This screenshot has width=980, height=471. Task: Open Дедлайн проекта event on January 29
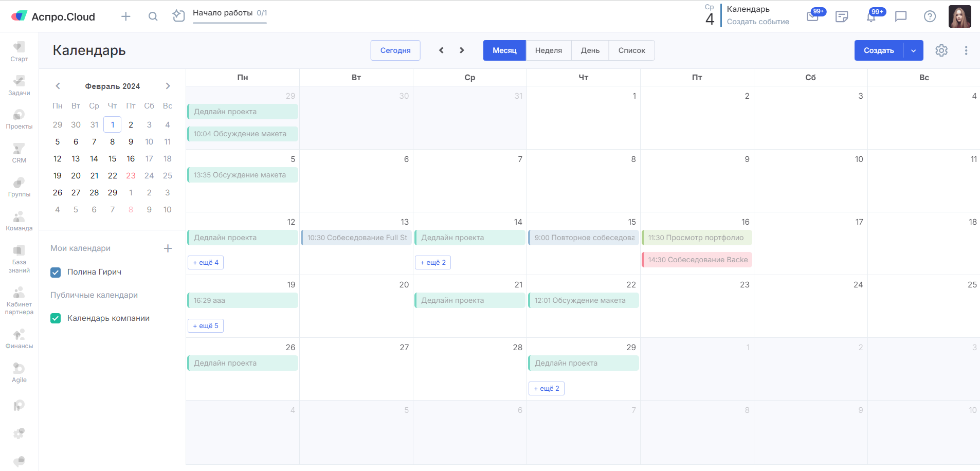pos(243,112)
